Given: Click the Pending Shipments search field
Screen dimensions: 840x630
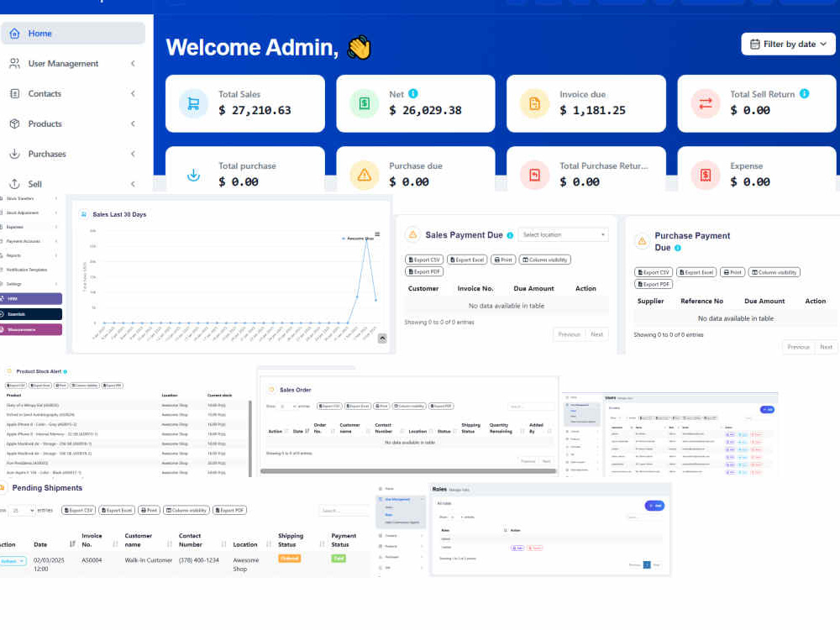Looking at the screenshot, I should click(344, 511).
